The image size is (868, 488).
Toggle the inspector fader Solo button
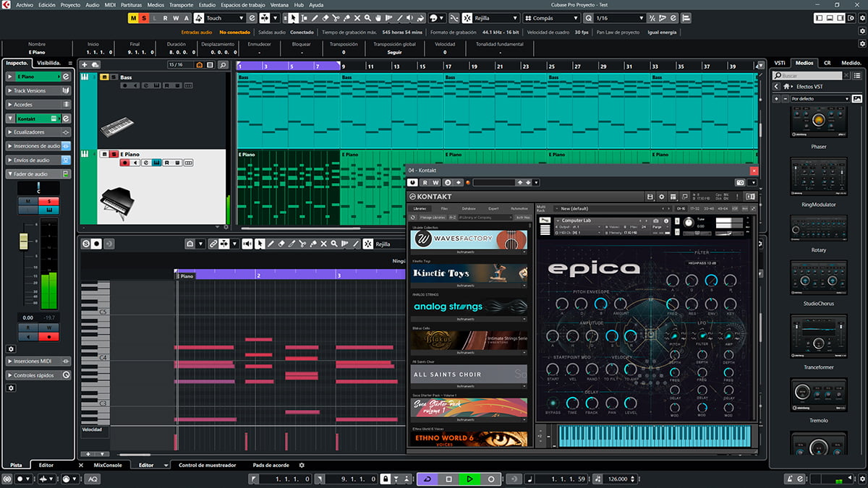coord(50,201)
